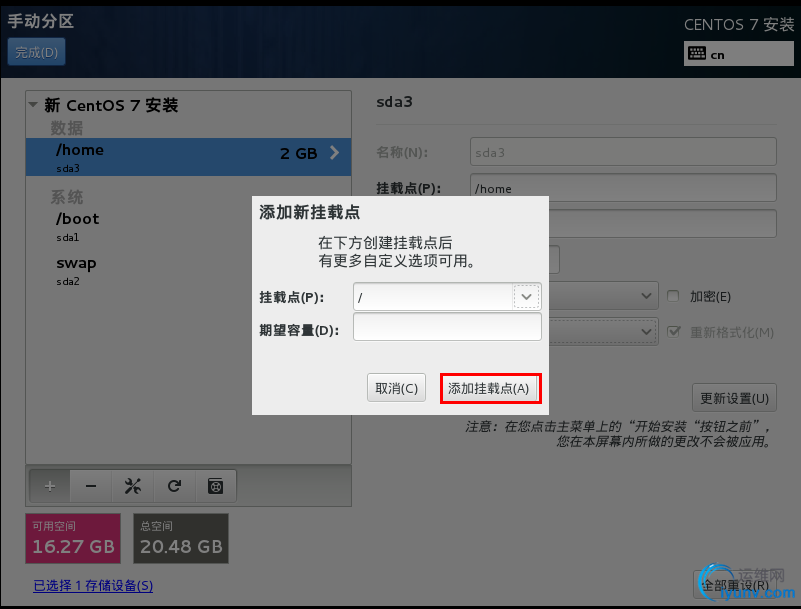
Task: Select the /boot partition entry
Action: (76, 218)
